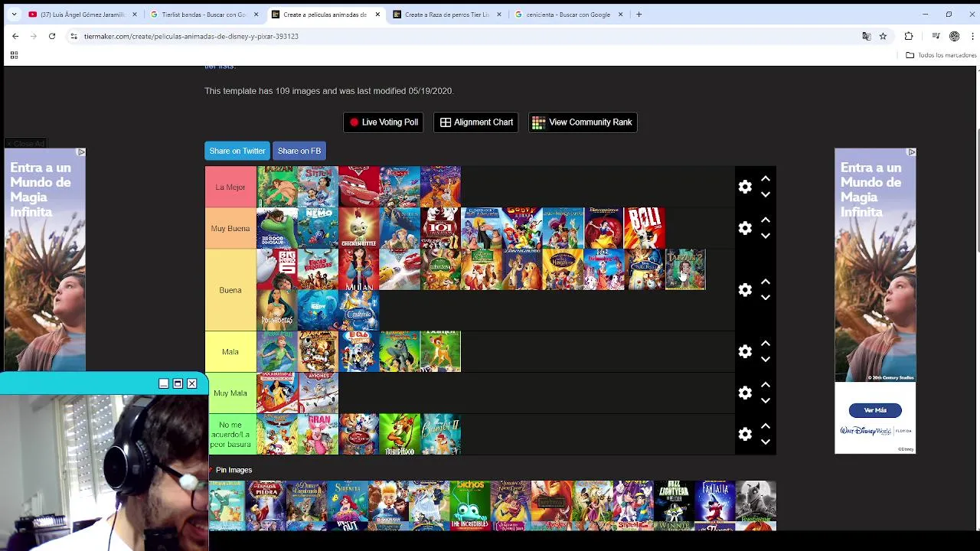This screenshot has height=551, width=980.
Task: Close the webcam overlay window
Action: click(192, 383)
